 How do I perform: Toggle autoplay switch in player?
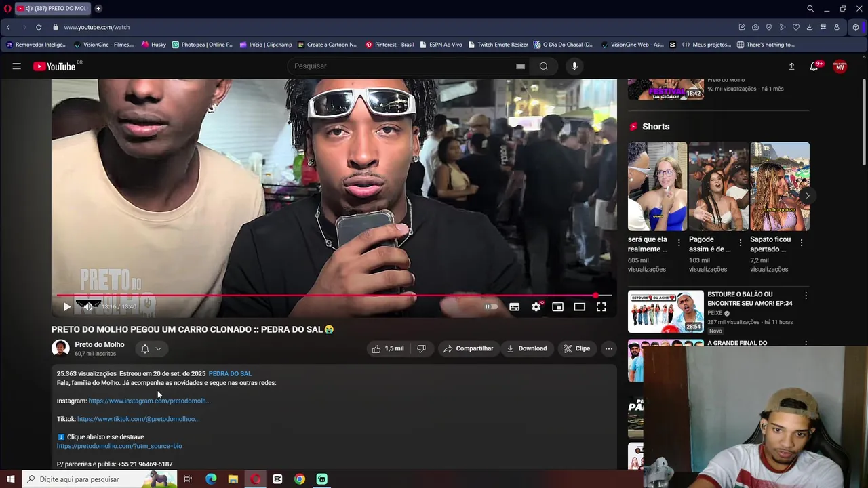pyautogui.click(x=491, y=307)
